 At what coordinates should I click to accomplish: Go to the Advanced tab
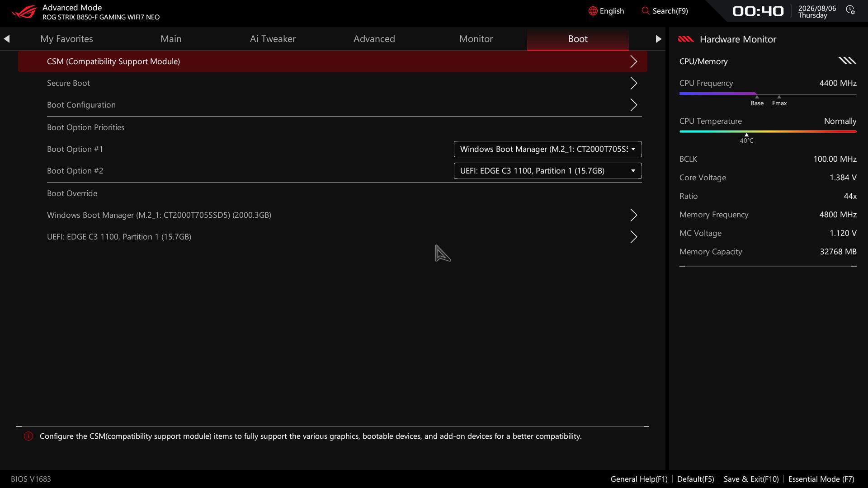[374, 39]
